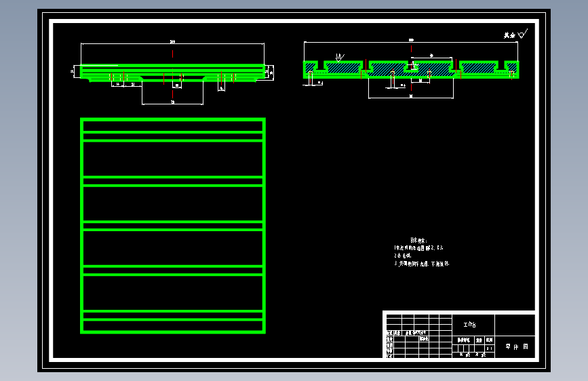
Task: Select the overall length dimension above section view
Action: (411, 41)
